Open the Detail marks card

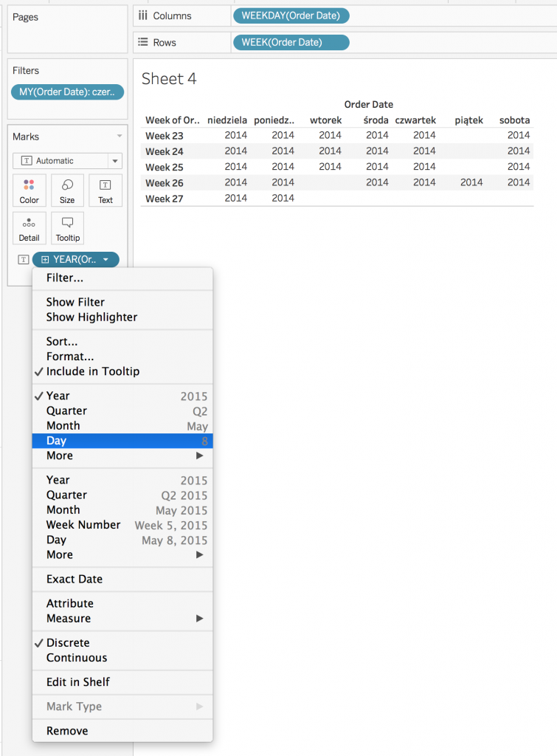click(x=29, y=228)
